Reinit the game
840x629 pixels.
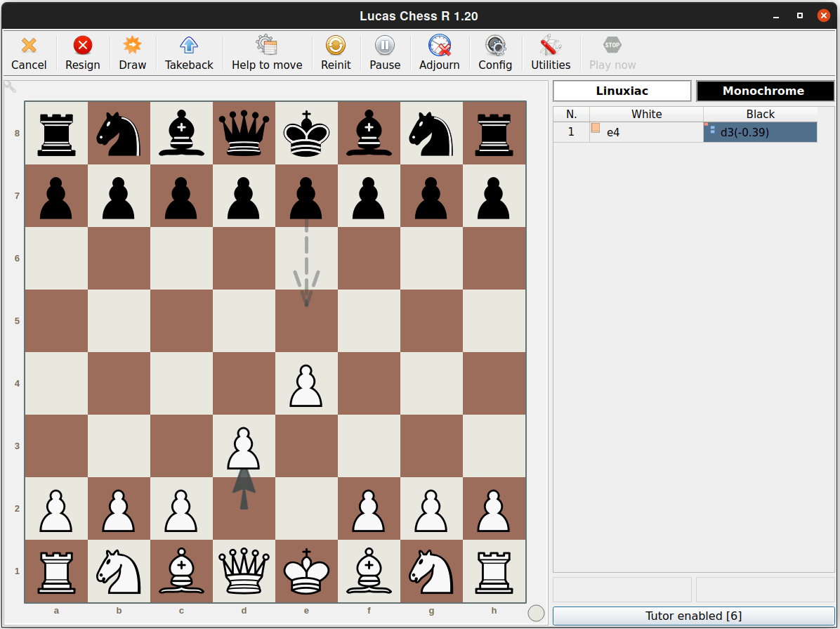pyautogui.click(x=335, y=53)
